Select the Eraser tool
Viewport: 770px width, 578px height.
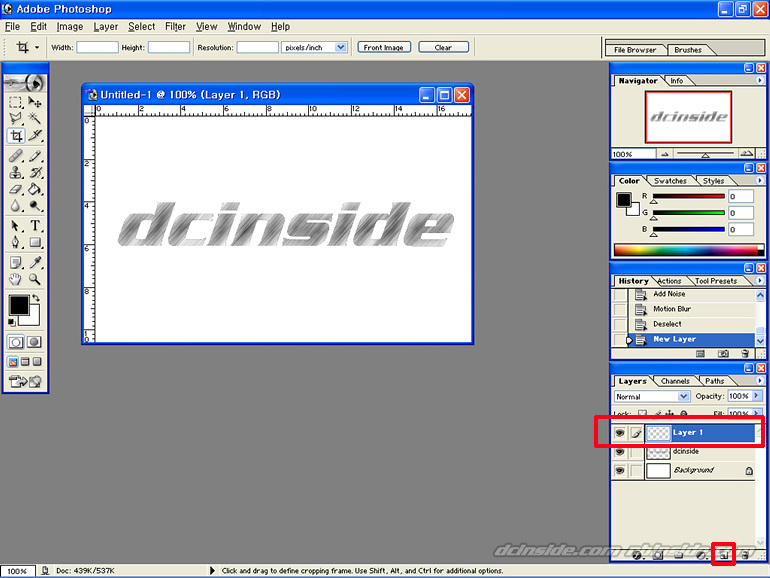(16, 189)
